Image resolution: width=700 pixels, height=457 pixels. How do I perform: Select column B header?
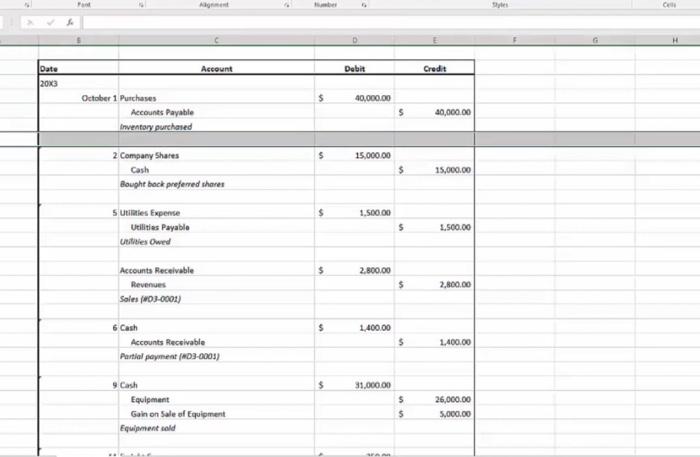click(79, 40)
